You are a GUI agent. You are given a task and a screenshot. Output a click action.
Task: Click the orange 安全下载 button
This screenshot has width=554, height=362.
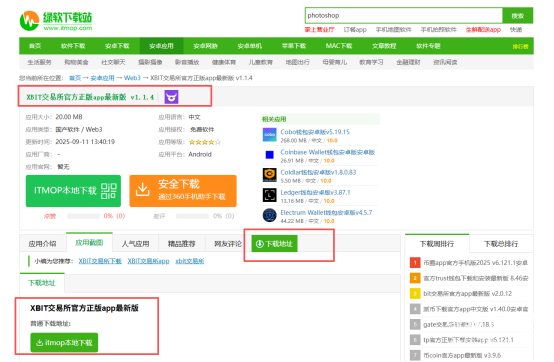click(183, 191)
